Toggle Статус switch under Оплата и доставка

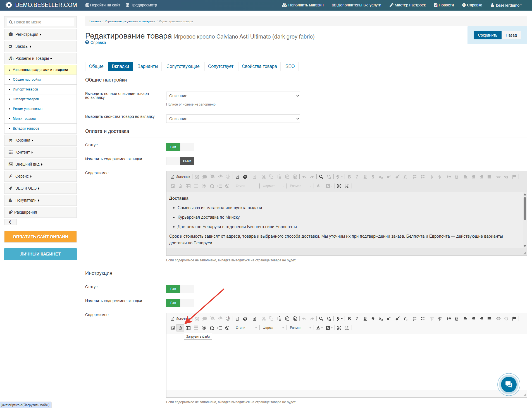(180, 147)
